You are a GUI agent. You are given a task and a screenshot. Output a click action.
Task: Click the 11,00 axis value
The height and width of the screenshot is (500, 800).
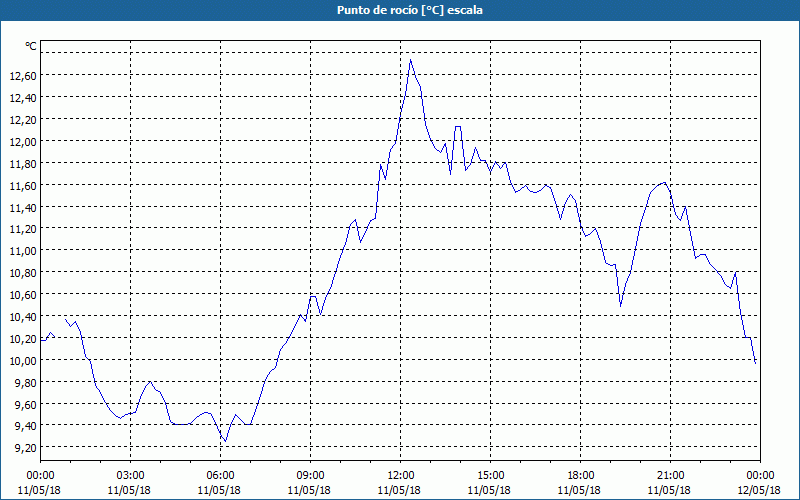[23, 251]
